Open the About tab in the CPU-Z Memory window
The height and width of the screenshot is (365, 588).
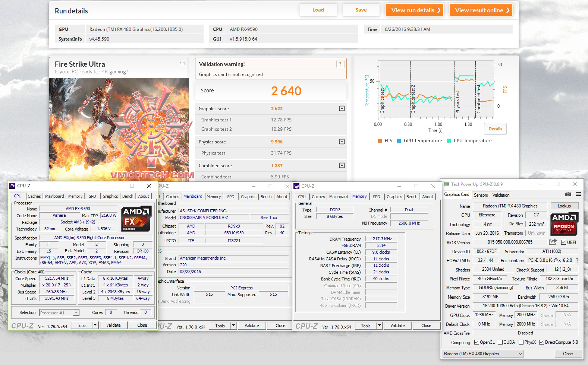[428, 197]
